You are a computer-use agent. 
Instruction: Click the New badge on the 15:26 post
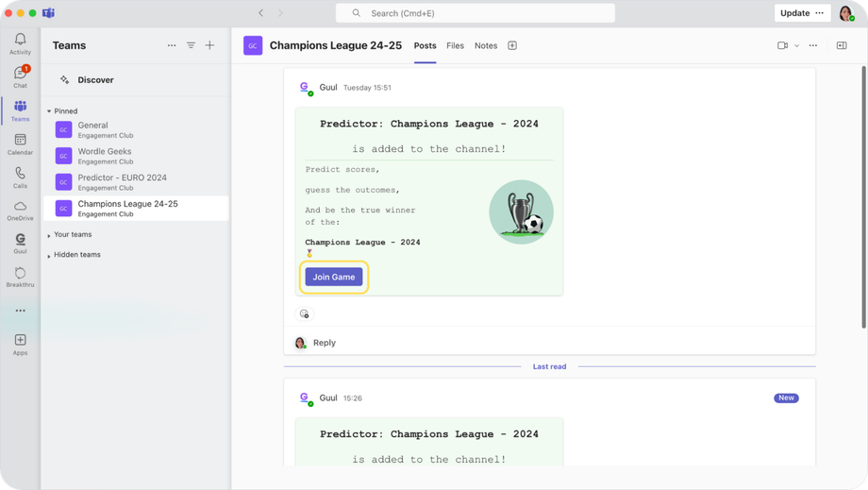[x=786, y=397]
